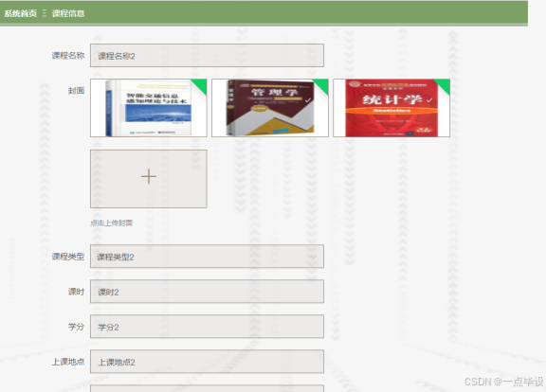Image resolution: width=547 pixels, height=392 pixels.
Task: Open the 系统首页 breadcrumb link
Action: tap(20, 13)
